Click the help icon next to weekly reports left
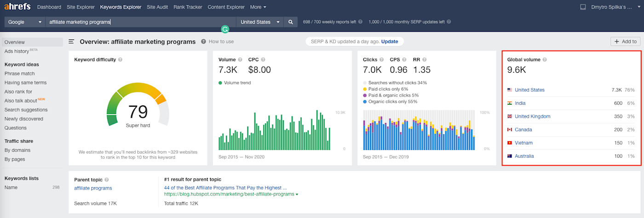644x218 pixels. 361,22
